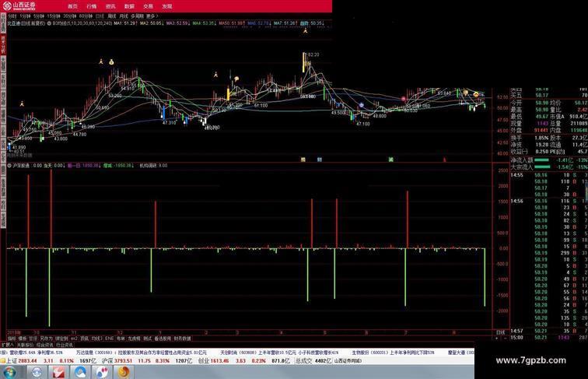Switch to 30分钟 chart period
The image size is (588, 379).
(x=70, y=16)
